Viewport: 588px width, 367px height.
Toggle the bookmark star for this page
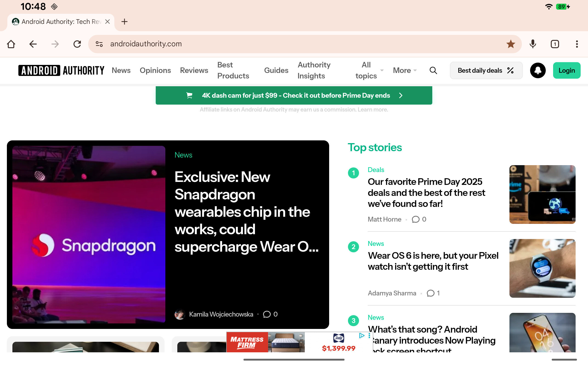pyautogui.click(x=511, y=44)
